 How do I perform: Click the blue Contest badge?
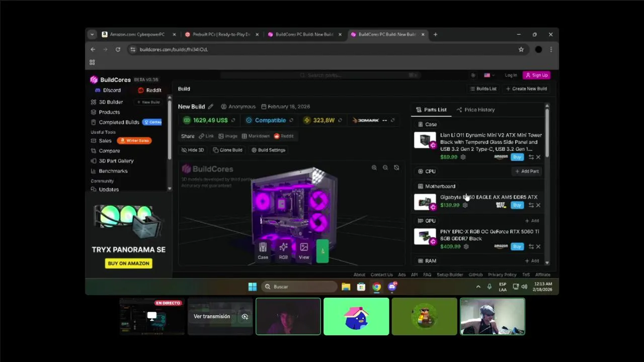152,122
